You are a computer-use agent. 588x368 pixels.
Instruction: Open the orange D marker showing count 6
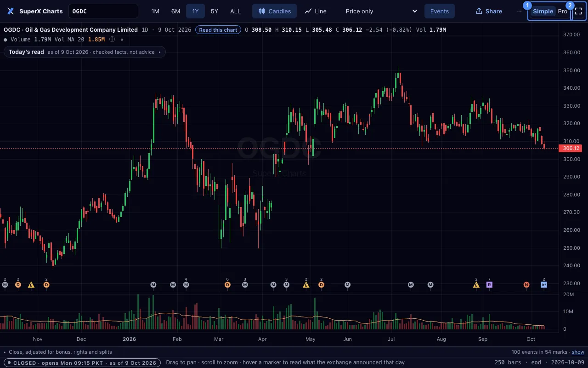coord(227,285)
